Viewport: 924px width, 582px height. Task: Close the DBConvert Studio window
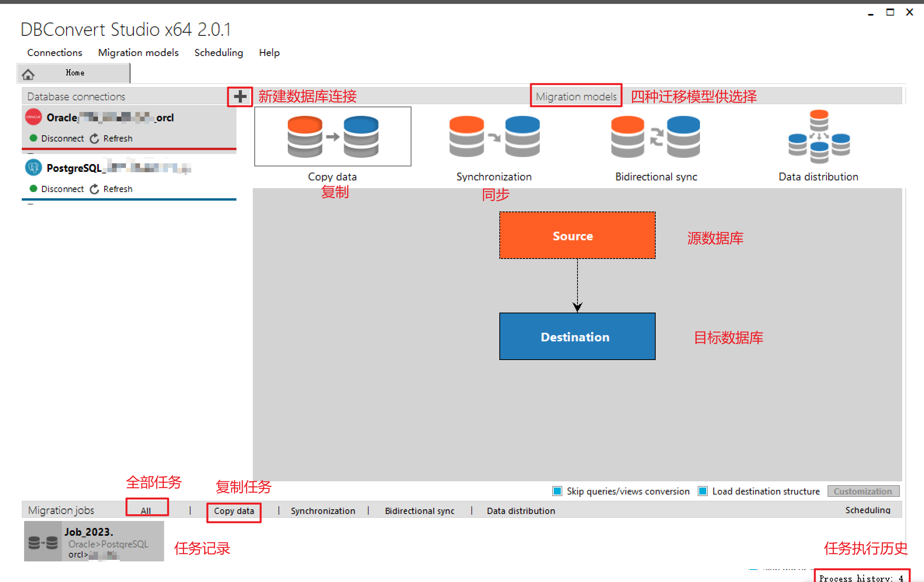coord(910,12)
